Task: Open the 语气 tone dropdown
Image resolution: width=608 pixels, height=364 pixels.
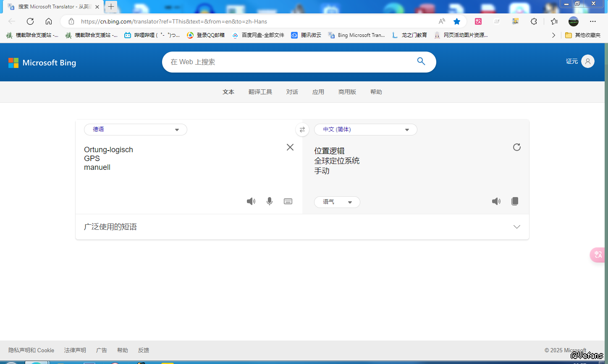Action: point(337,202)
